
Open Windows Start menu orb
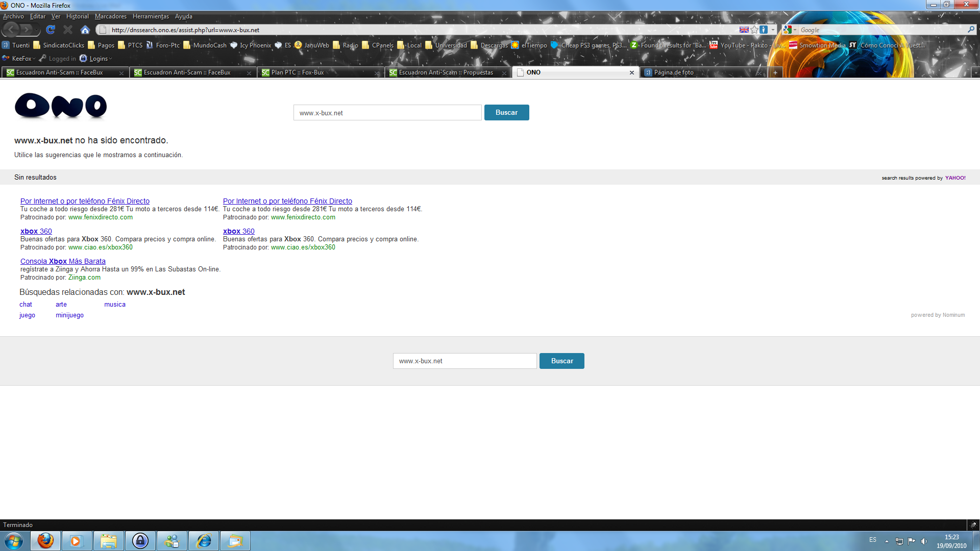click(x=14, y=541)
